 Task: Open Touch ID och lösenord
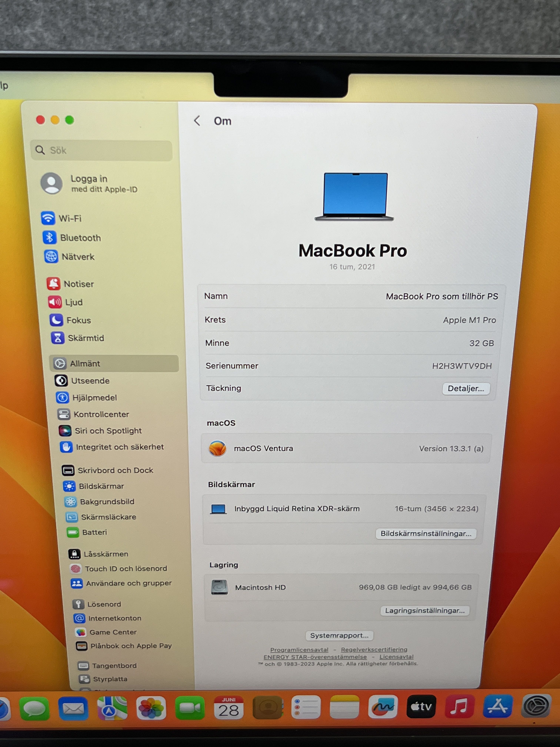coord(126,569)
